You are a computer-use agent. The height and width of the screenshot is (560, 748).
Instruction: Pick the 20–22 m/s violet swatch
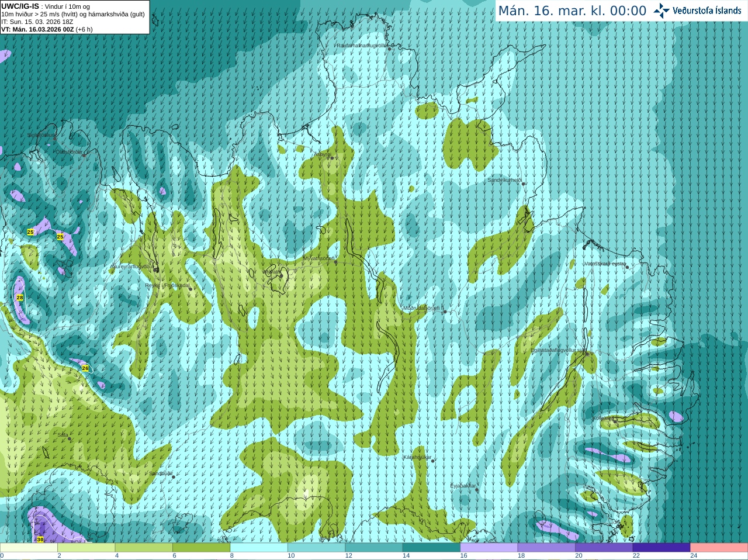point(604,548)
